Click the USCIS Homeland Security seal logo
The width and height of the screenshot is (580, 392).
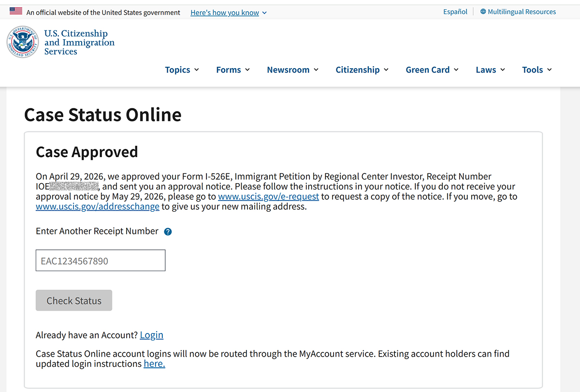click(x=23, y=43)
